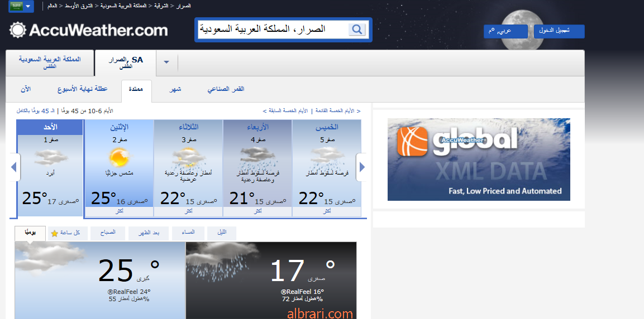Click the star icon beside كل ساعة
The image size is (644, 319).
[54, 233]
